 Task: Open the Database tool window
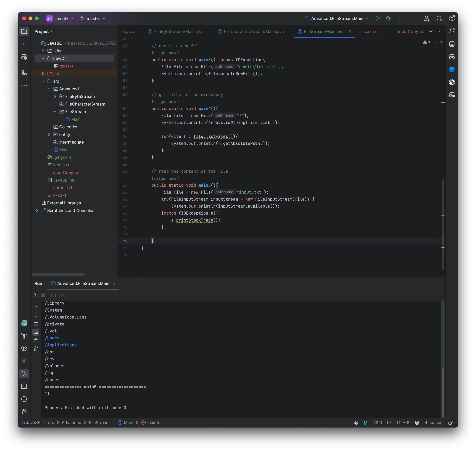(x=452, y=44)
